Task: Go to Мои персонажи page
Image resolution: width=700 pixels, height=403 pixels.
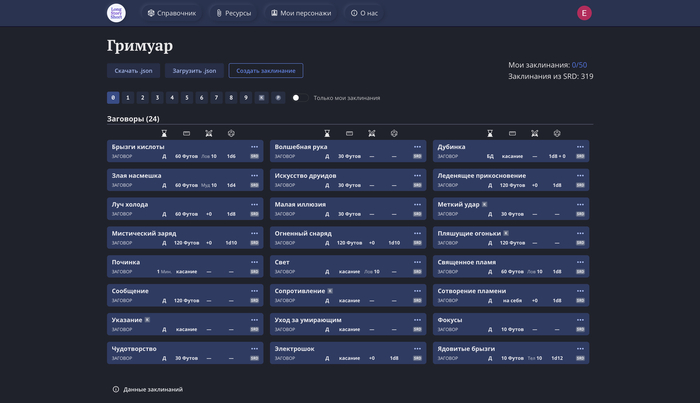Action: point(301,13)
